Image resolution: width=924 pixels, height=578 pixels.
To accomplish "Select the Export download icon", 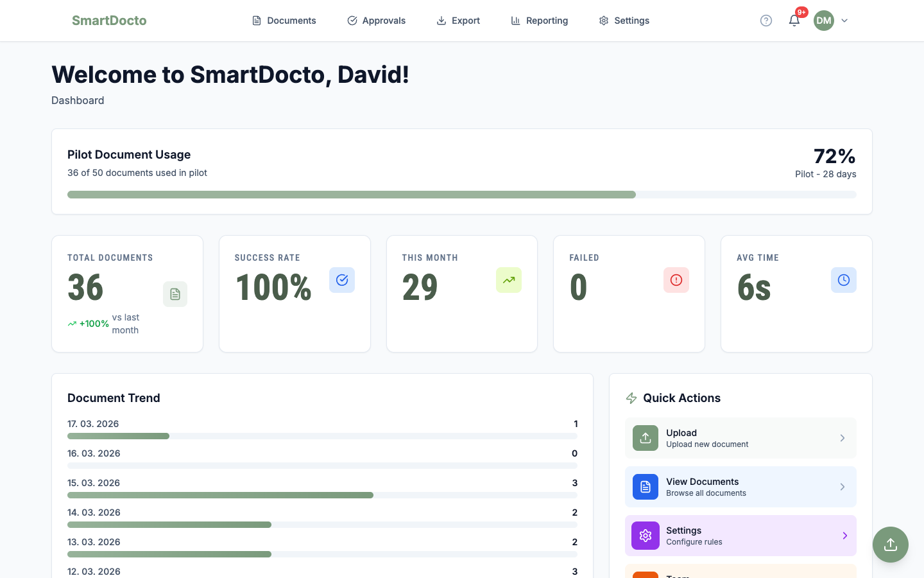I will tap(441, 21).
